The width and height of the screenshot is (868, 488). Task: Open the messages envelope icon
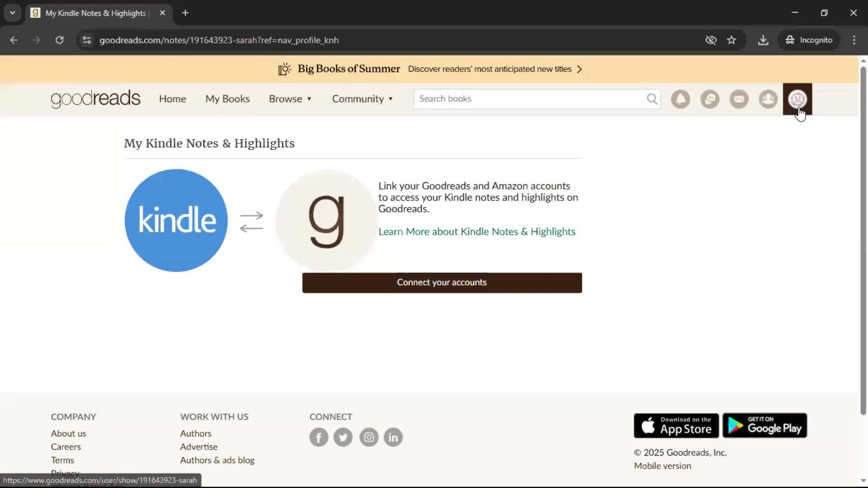click(x=739, y=99)
